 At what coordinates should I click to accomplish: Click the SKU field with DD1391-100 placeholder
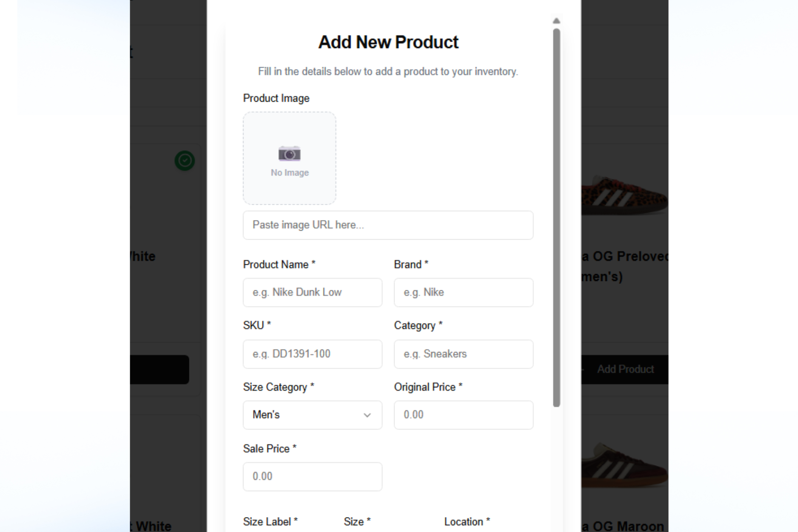click(x=312, y=354)
